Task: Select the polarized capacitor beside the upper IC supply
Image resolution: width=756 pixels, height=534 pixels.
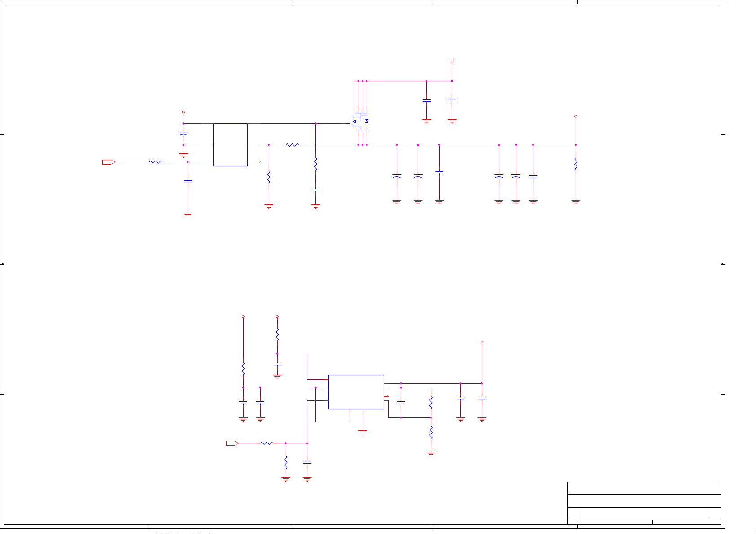Action: [183, 134]
